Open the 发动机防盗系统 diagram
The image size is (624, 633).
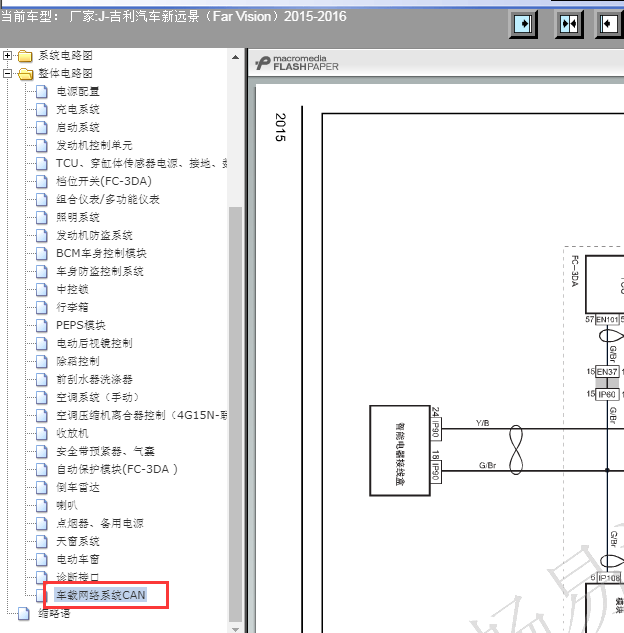pos(94,235)
